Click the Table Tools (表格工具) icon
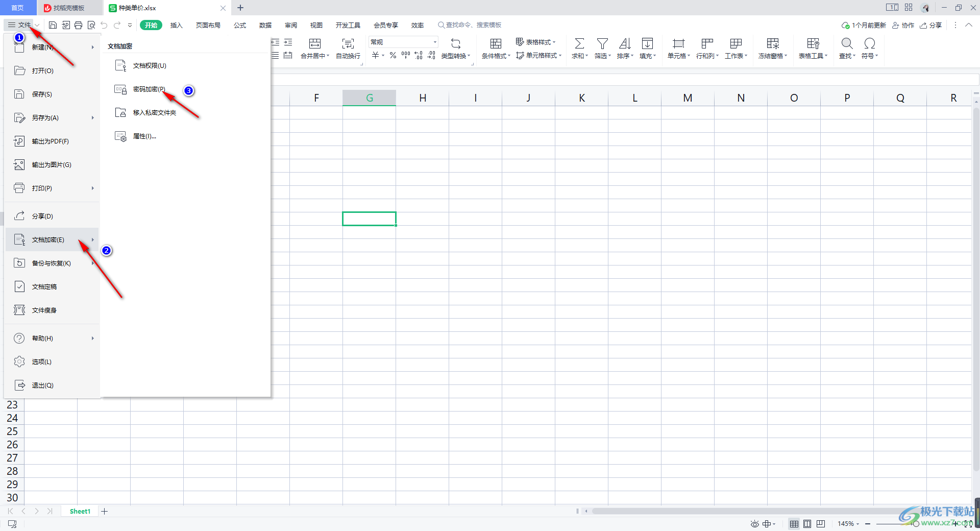The image size is (980, 531). tap(813, 43)
